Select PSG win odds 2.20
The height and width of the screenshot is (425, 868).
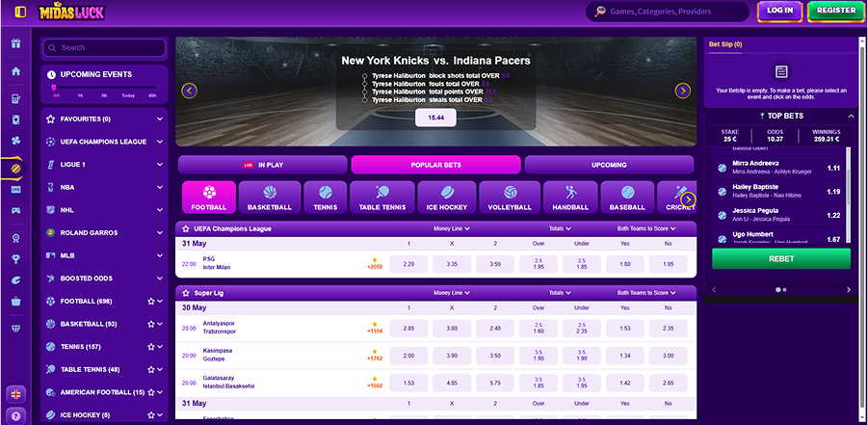click(408, 264)
